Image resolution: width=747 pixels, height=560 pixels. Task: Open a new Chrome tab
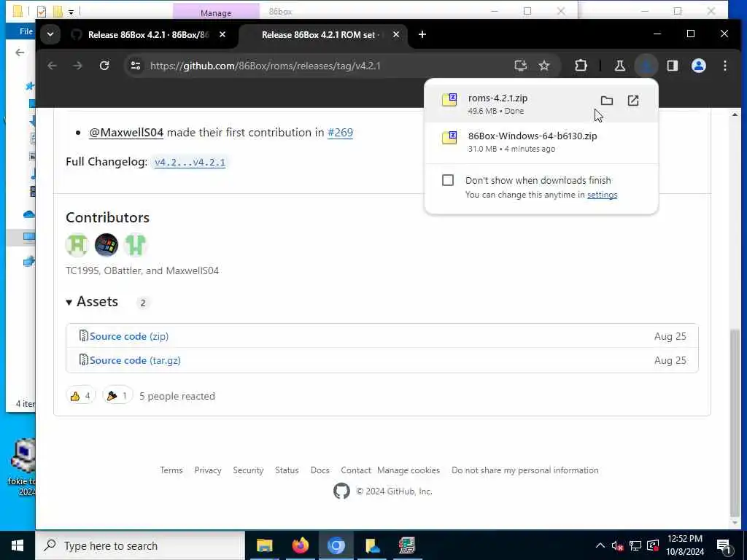[422, 34]
